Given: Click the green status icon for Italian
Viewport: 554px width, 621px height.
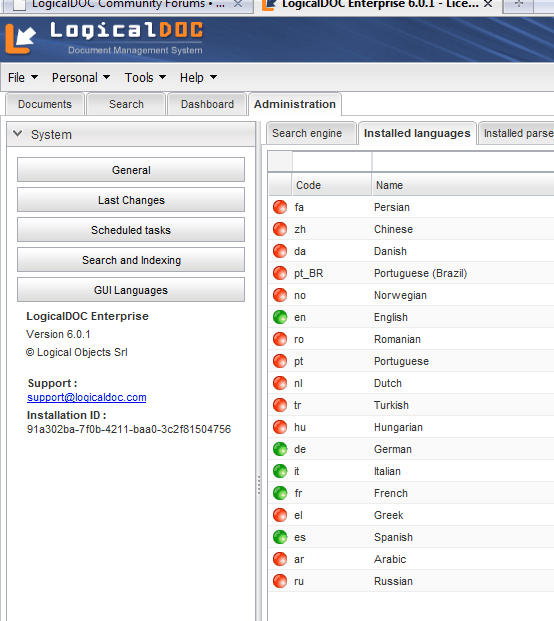Looking at the screenshot, I should tap(280, 471).
